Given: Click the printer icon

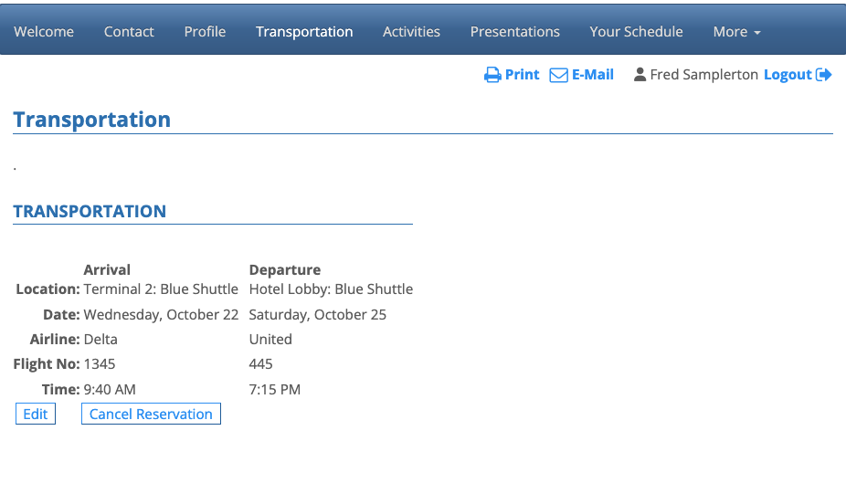Looking at the screenshot, I should click(492, 75).
